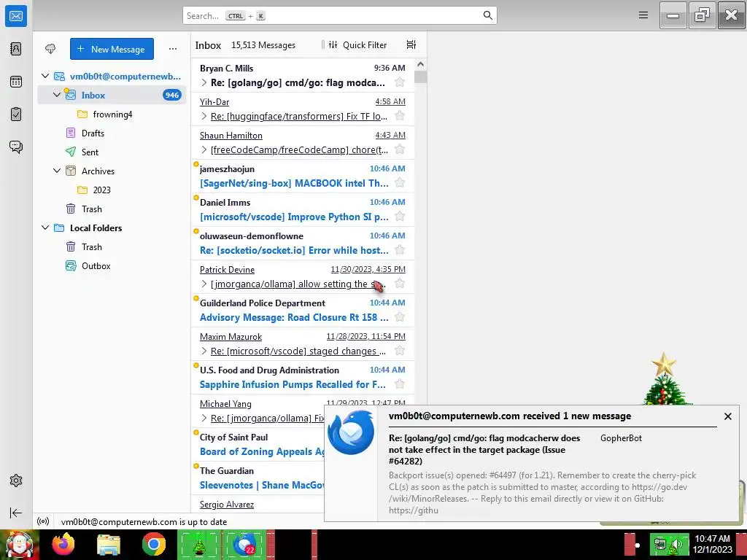Star the Shaun Hamilton message
Viewport: 747px width, 560px height.
[400, 149]
